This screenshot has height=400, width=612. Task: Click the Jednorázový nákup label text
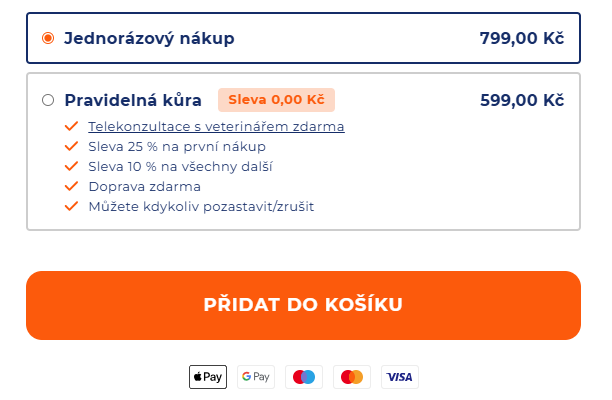point(149,39)
